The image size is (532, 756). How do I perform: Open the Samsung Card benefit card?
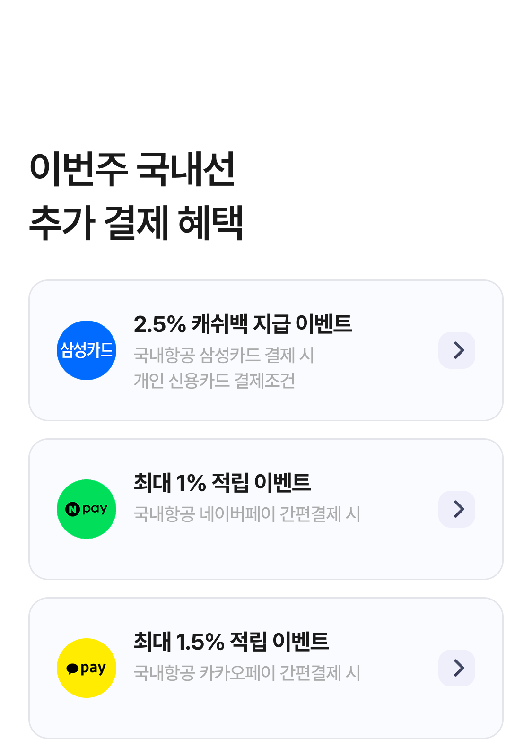coord(266,350)
